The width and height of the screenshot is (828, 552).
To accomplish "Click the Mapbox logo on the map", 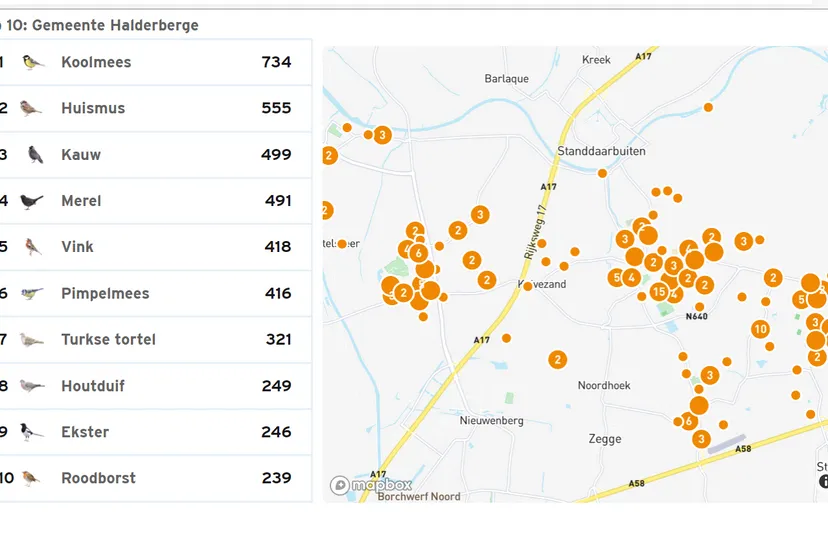I will point(371,485).
